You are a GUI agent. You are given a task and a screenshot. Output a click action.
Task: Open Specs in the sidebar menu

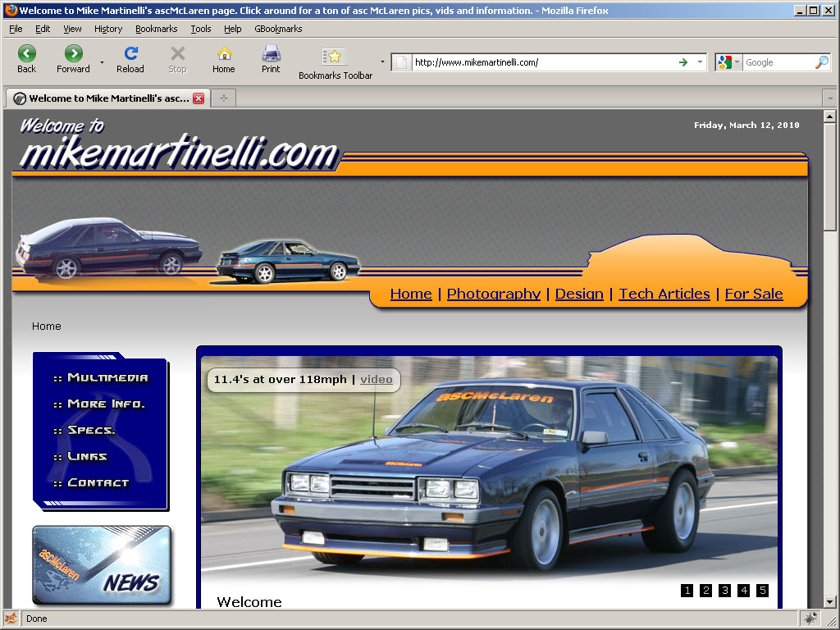point(84,430)
